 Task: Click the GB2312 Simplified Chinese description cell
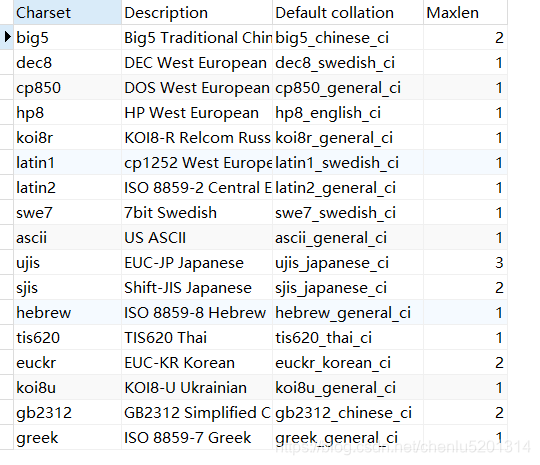197,412
